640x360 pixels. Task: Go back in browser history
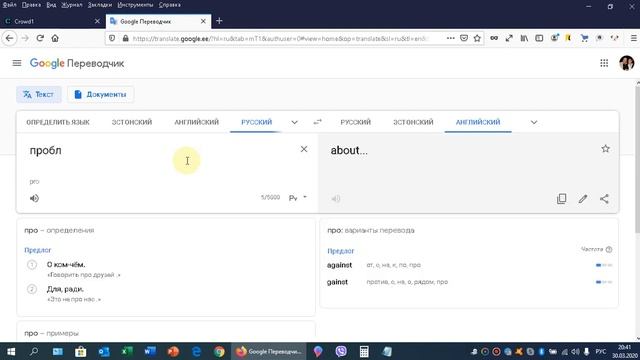[10, 38]
